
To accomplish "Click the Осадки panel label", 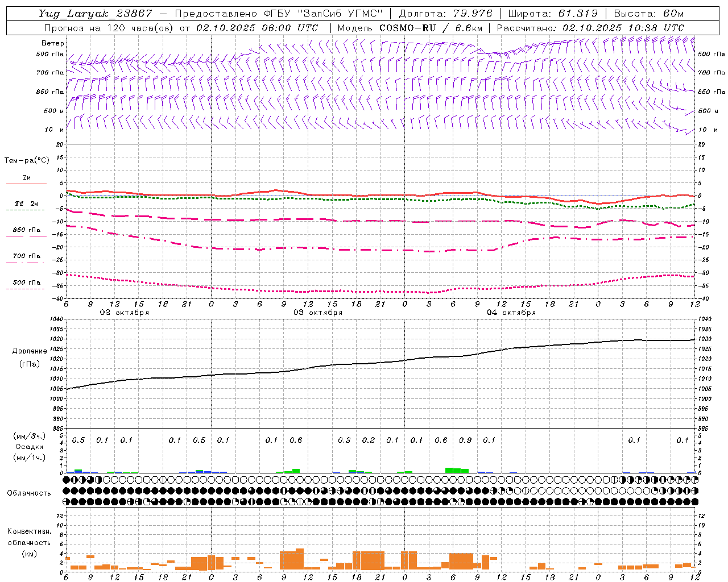I will (x=30, y=447).
